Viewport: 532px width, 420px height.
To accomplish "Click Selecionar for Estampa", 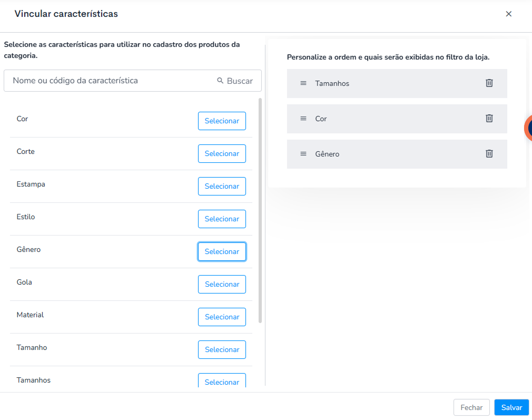I will [222, 186].
